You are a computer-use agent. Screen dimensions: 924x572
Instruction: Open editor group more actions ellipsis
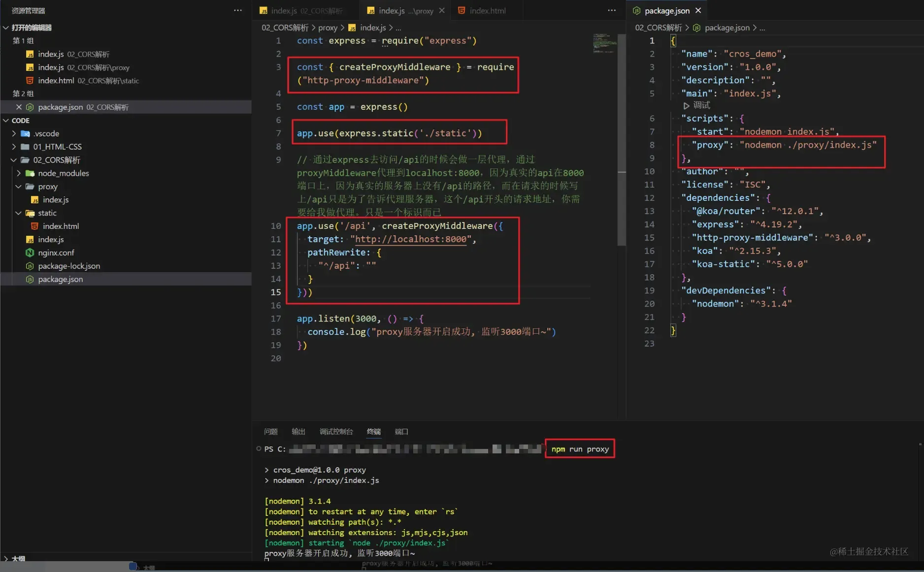point(612,10)
